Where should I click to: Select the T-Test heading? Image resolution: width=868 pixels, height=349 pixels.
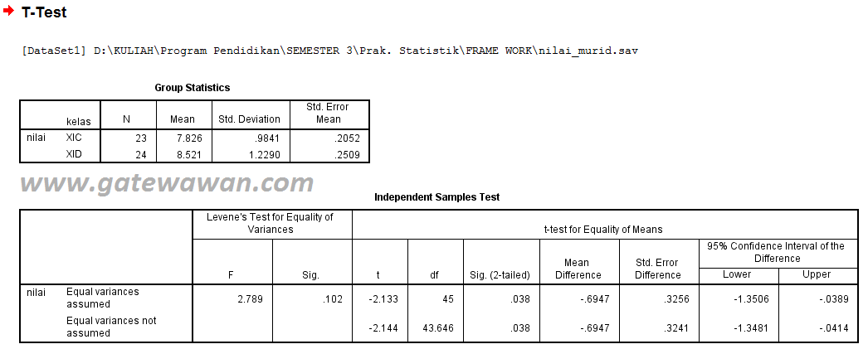click(x=44, y=12)
